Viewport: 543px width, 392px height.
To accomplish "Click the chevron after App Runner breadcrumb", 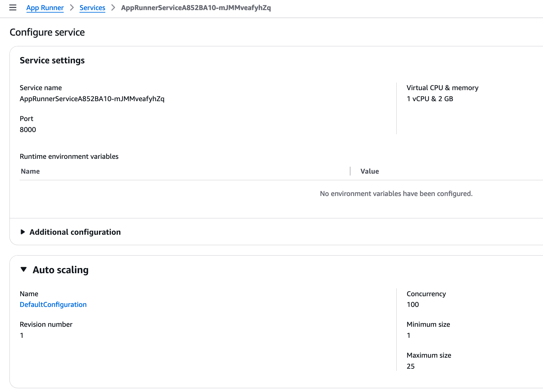I will [72, 8].
